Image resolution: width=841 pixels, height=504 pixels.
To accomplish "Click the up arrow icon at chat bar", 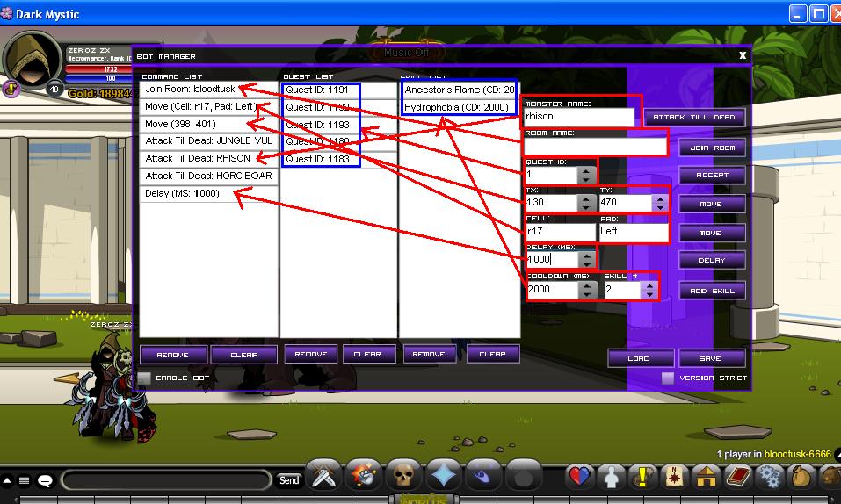I will (x=7, y=480).
